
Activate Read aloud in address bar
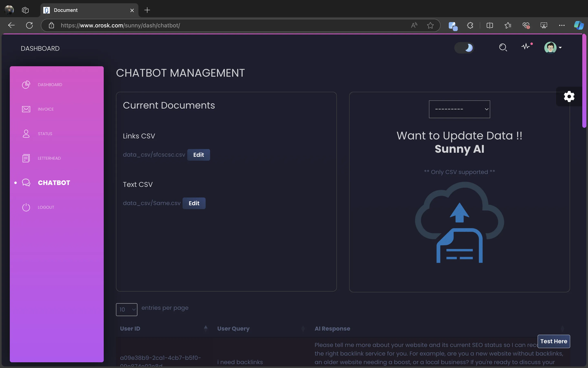pos(414,25)
